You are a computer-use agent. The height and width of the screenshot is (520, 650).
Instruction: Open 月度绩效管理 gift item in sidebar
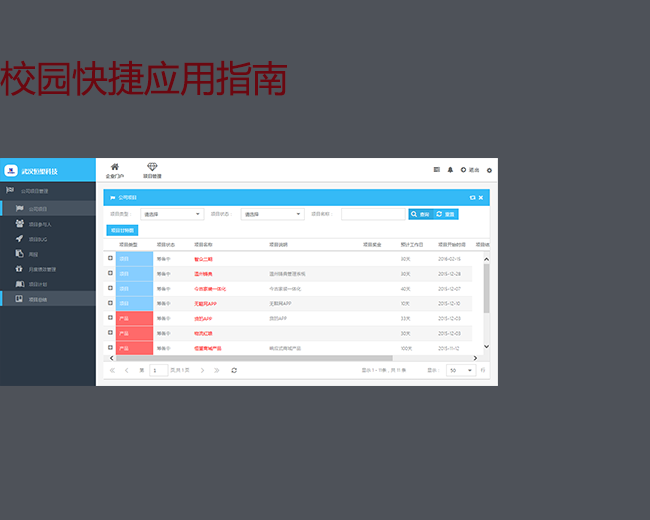(x=48, y=269)
